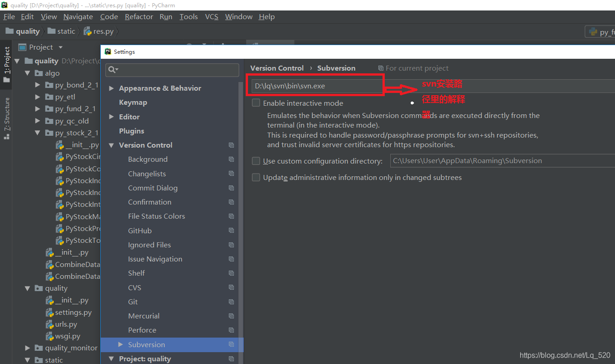Screen dimensions: 615x364
Task: Open File Status Colors settings page
Action: (x=156, y=216)
